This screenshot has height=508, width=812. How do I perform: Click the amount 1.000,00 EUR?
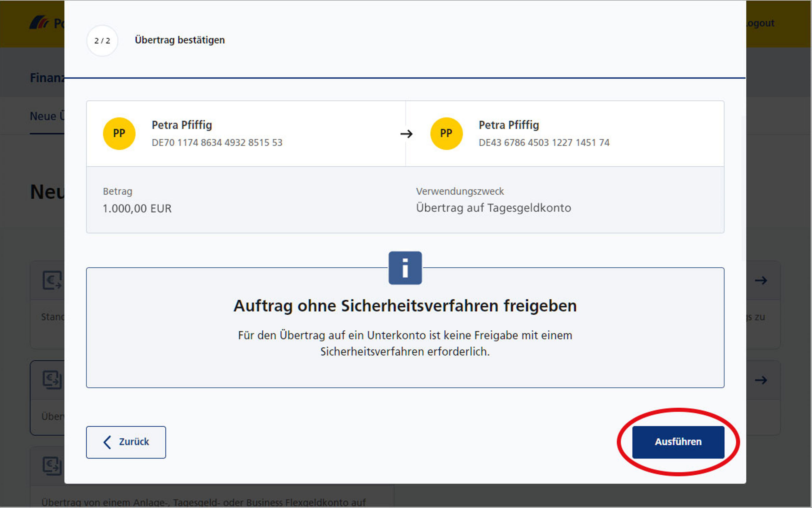pos(137,208)
